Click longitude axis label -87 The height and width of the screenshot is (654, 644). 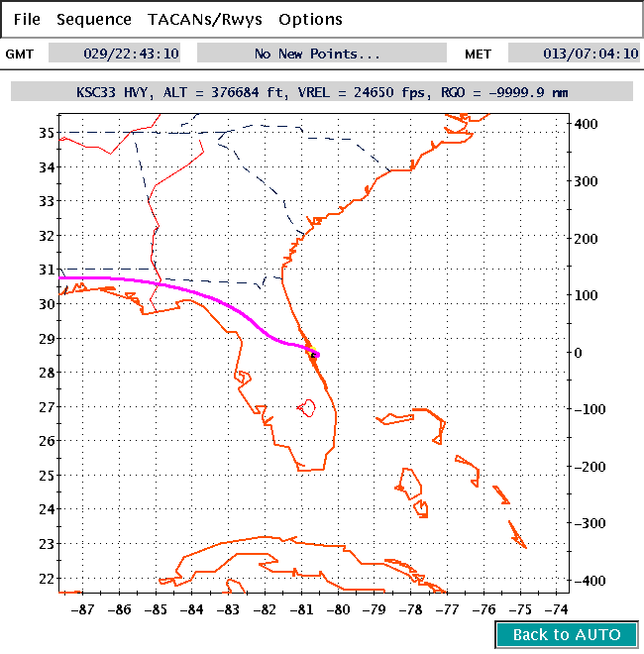82,609
